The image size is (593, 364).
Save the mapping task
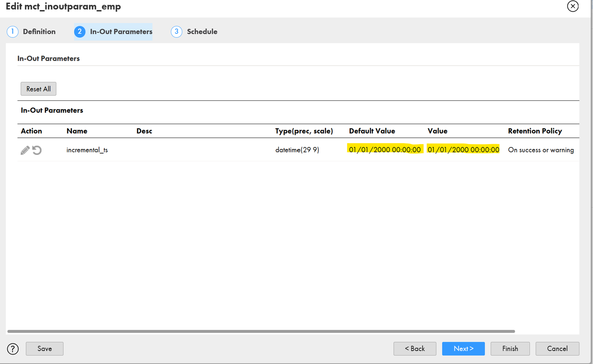point(44,349)
